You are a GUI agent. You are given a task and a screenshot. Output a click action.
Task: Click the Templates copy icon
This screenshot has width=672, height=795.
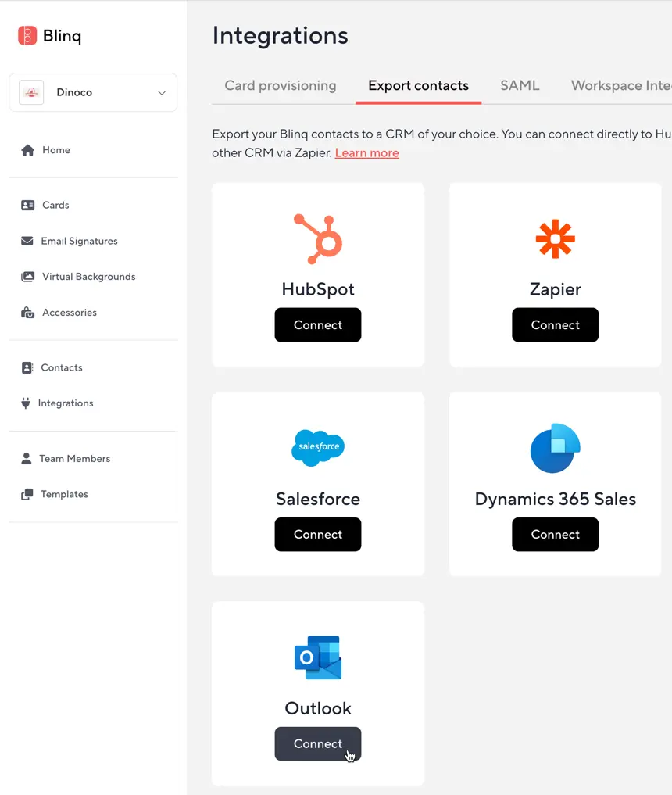[x=27, y=494]
